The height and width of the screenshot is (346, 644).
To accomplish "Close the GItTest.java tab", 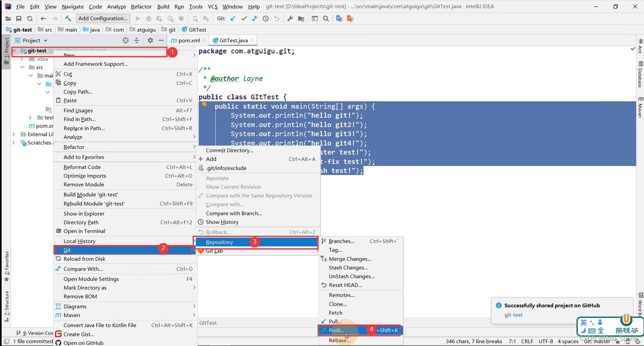I will coord(252,41).
